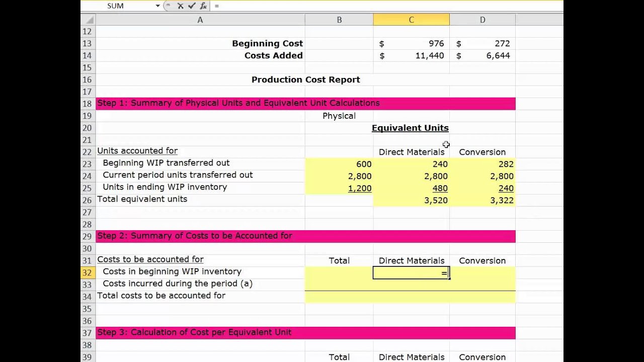Select 'Costs incurred during the period (a)' label

pyautogui.click(x=178, y=284)
